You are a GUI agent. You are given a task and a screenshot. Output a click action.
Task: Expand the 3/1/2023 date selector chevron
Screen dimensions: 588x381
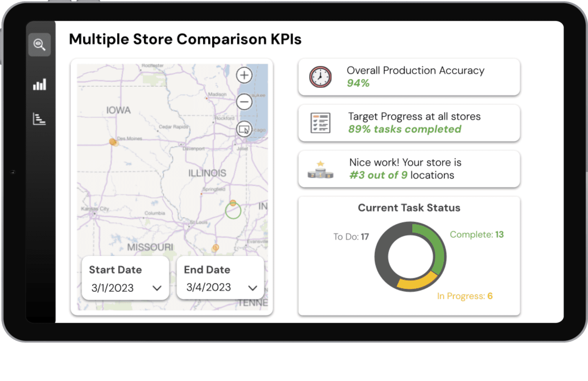click(157, 288)
